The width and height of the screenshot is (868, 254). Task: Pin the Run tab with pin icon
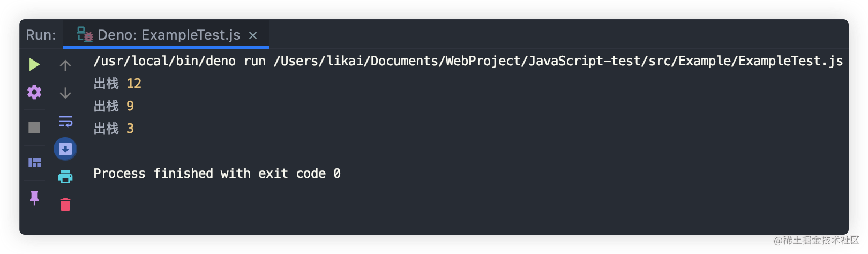[x=34, y=198]
